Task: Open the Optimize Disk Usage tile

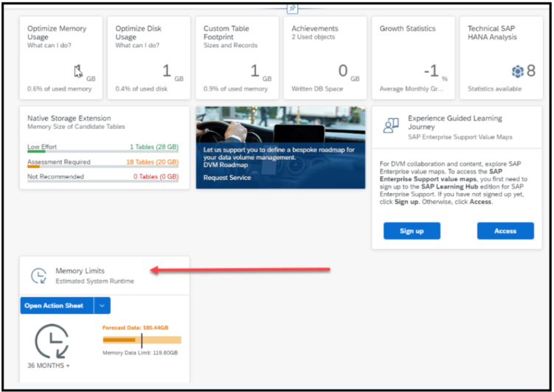Action: pyautogui.click(x=149, y=58)
